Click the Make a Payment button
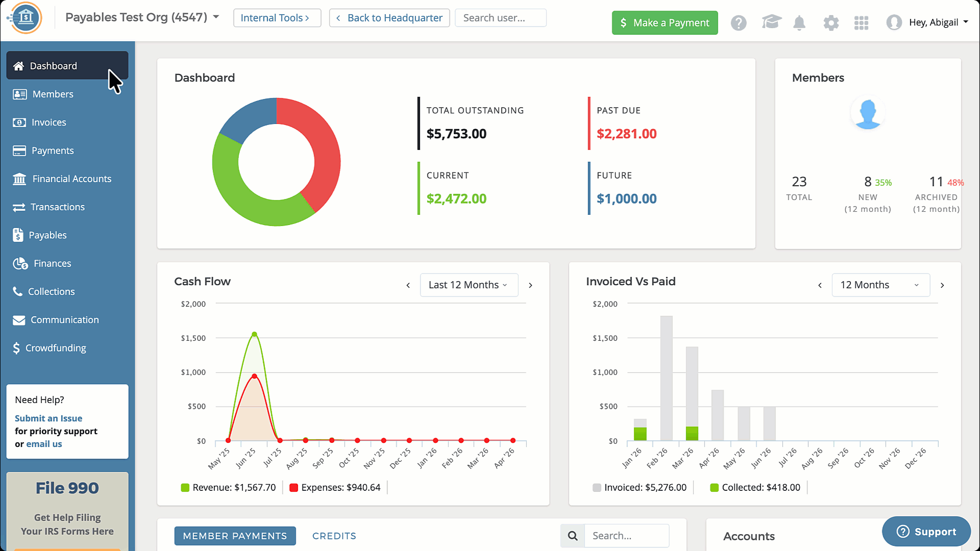The height and width of the screenshot is (551, 980). 665,23
